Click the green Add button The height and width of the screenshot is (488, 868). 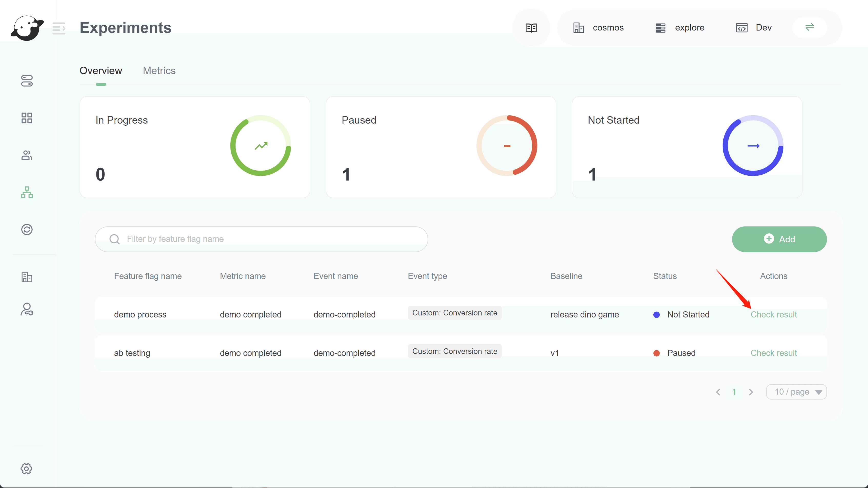tap(779, 239)
